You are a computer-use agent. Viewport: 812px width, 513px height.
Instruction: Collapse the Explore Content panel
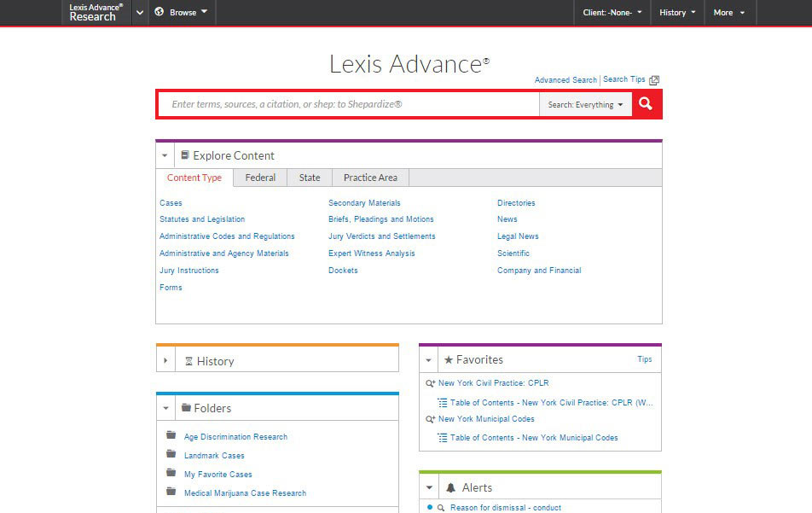pos(165,155)
